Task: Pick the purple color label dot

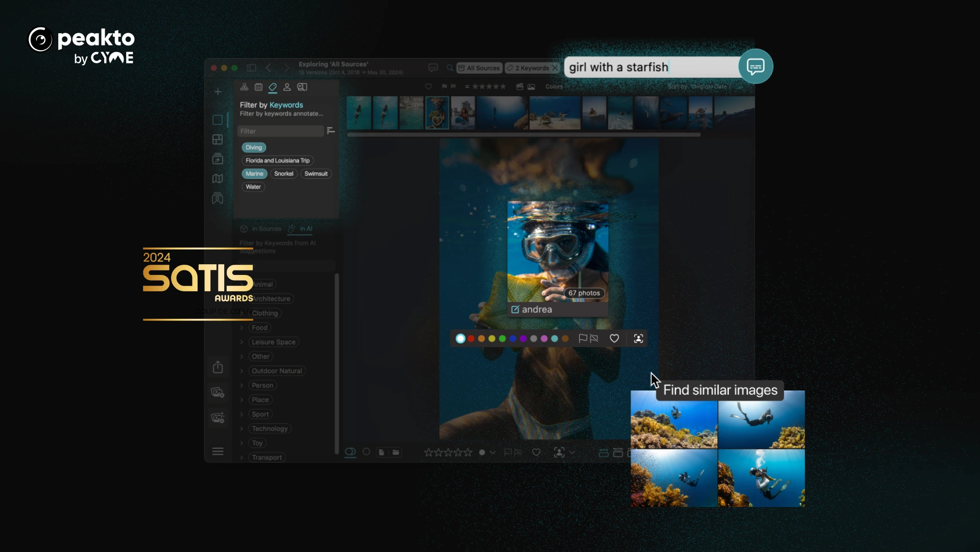Action: [x=523, y=338]
